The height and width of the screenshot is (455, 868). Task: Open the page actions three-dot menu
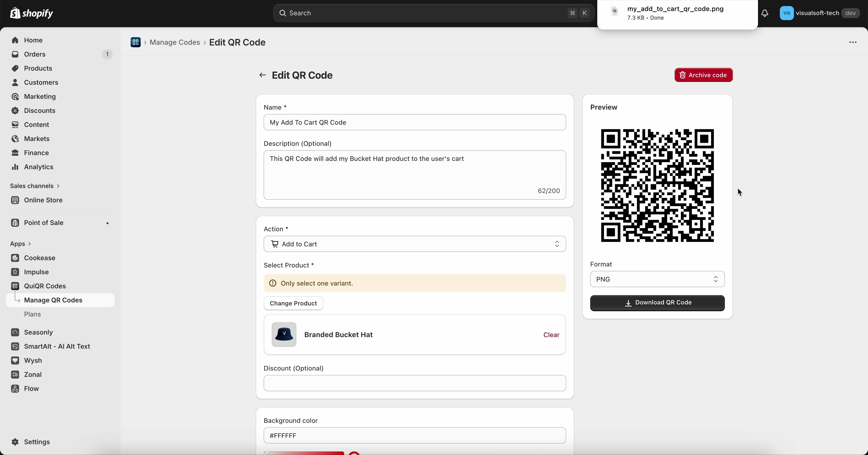(x=852, y=42)
